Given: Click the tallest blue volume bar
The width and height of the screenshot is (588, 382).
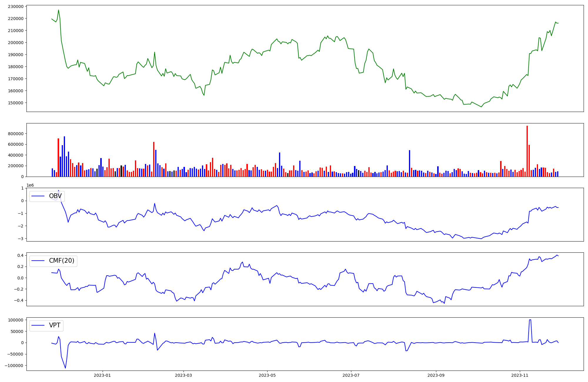Looking at the screenshot, I should [64, 157].
